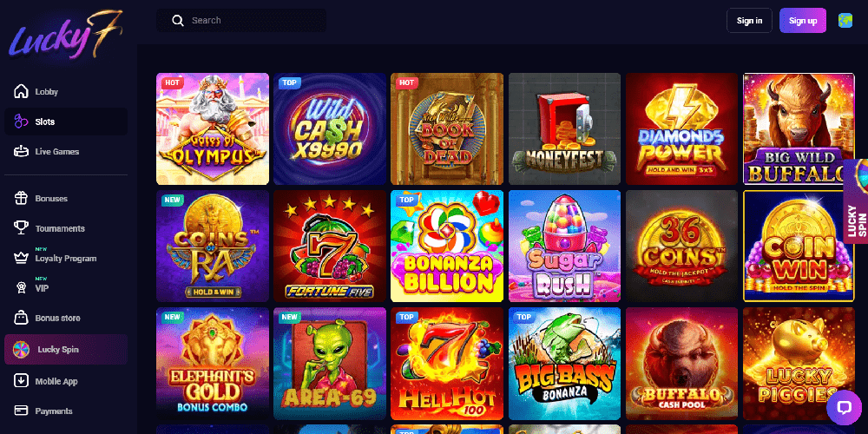Click into the Search field
Viewport: 868px width, 434px height.
(241, 21)
